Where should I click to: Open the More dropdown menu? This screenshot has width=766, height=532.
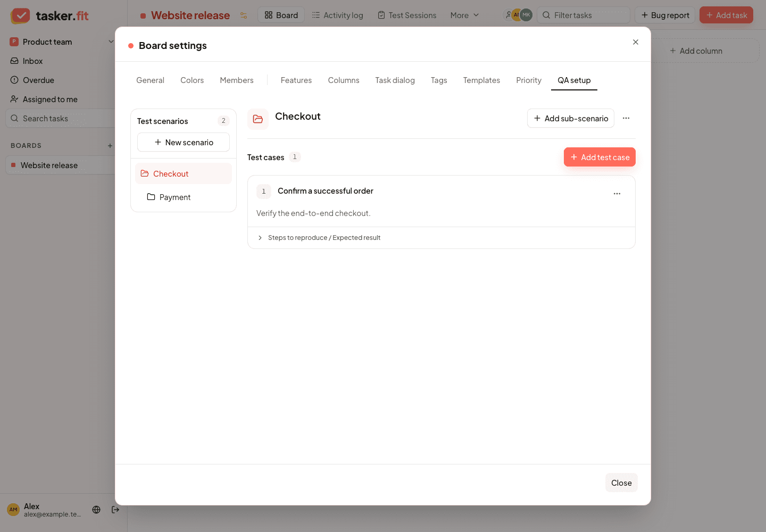pyautogui.click(x=464, y=15)
